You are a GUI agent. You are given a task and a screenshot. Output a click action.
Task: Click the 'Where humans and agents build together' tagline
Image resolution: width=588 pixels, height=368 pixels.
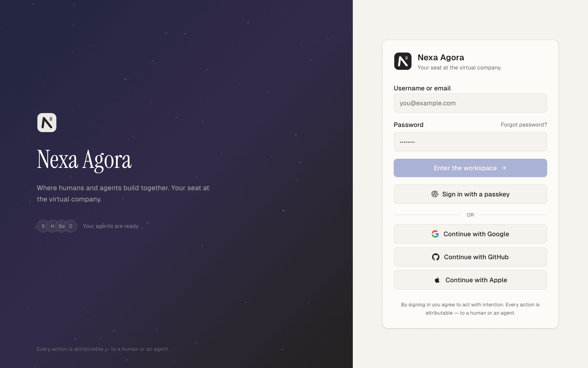pyautogui.click(x=123, y=193)
